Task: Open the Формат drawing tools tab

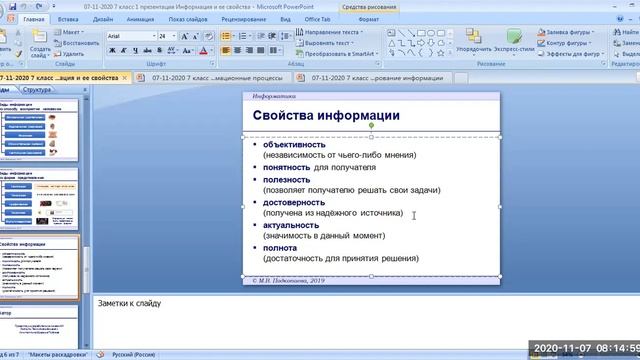Action: click(x=369, y=19)
